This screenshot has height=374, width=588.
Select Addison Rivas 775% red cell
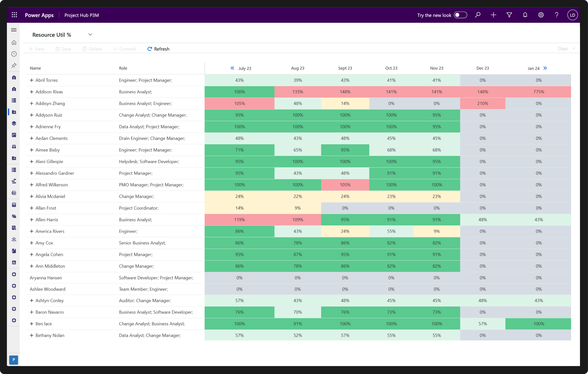(x=538, y=92)
